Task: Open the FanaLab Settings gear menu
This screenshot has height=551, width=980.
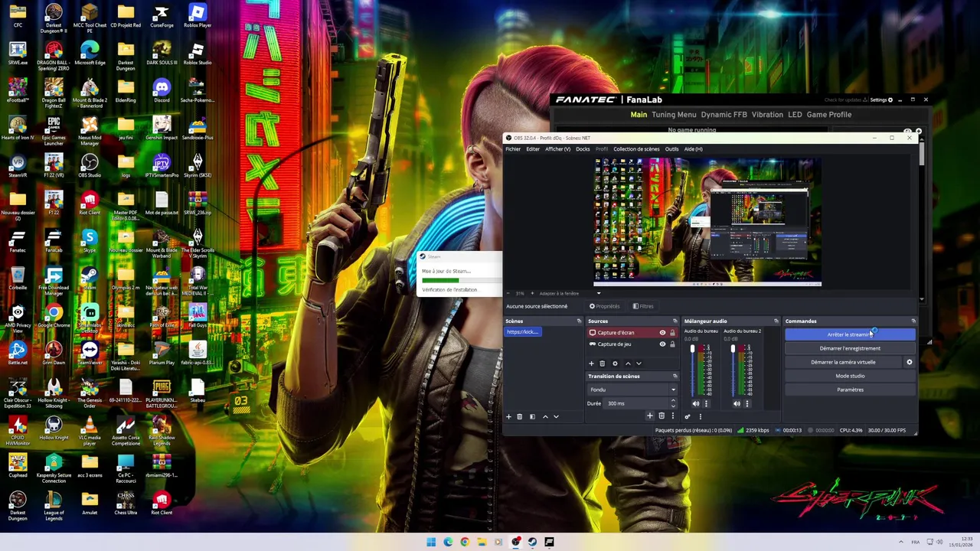Action: (x=881, y=99)
